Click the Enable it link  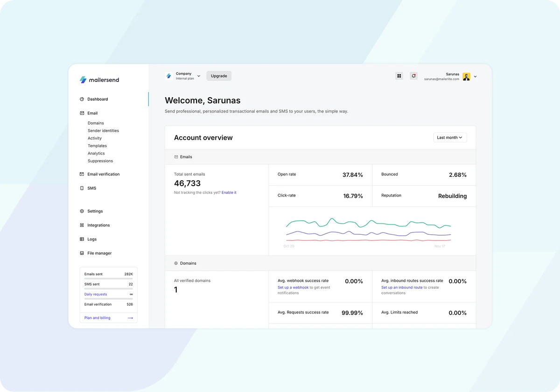(229, 193)
